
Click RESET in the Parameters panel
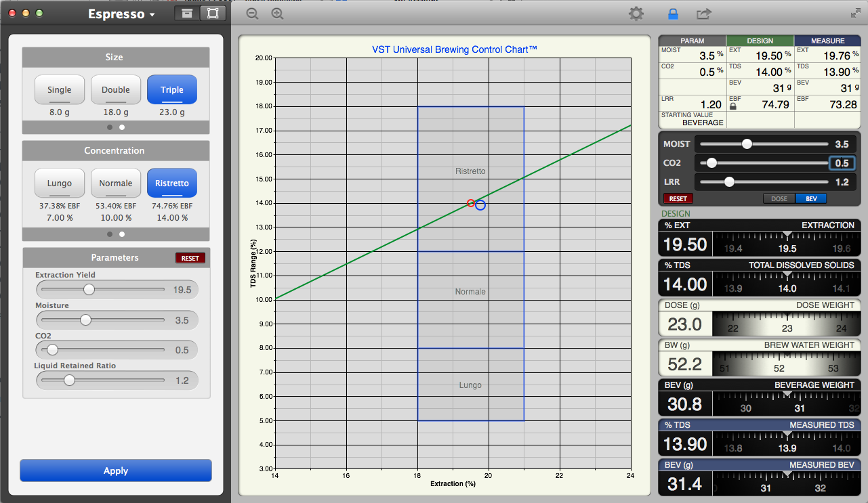pos(190,258)
